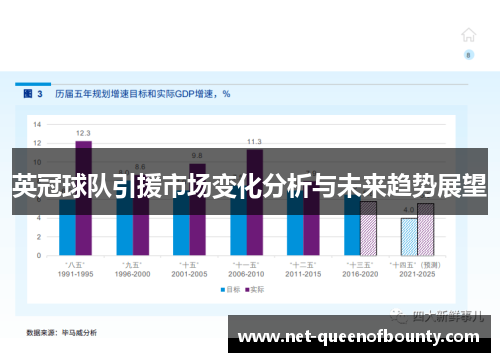
Task: Click the purple 实际 legend square
Action: 247,290
